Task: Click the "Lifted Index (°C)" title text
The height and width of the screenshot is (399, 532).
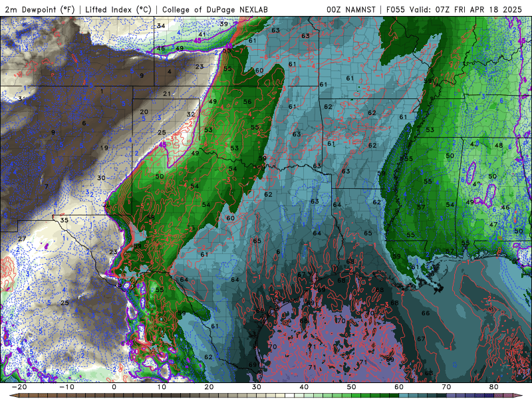Action: click(x=118, y=10)
